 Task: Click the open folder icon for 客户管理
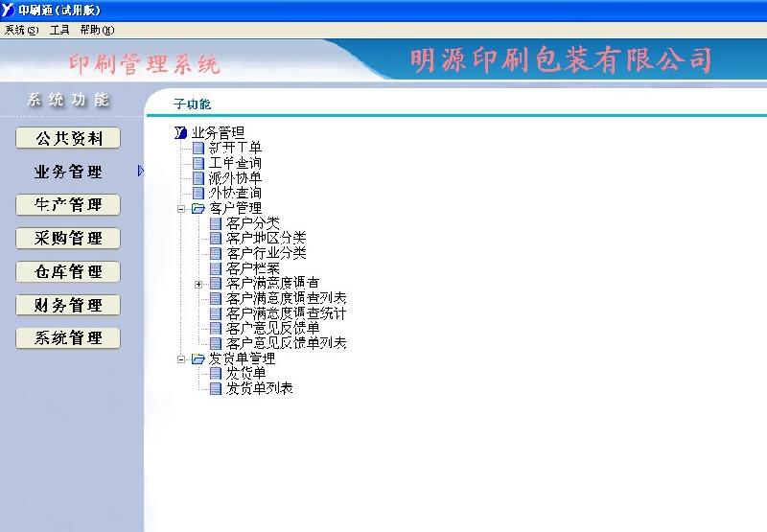click(198, 209)
